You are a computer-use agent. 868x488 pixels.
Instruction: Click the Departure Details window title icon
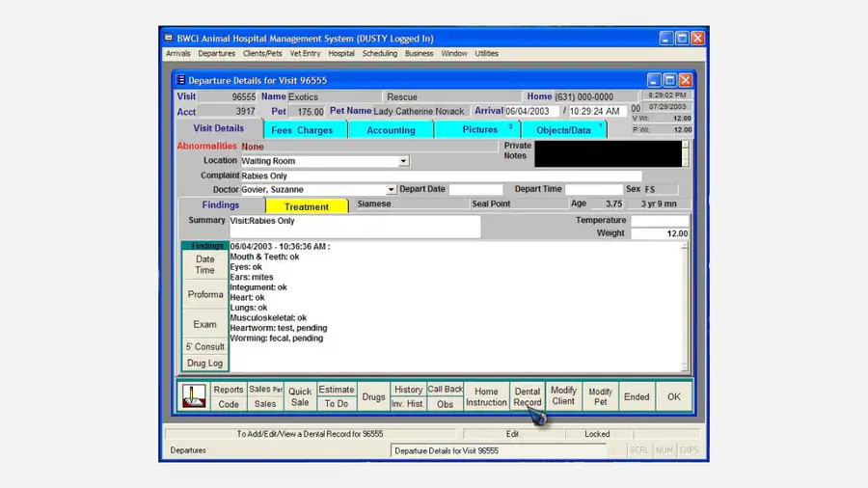coord(180,80)
